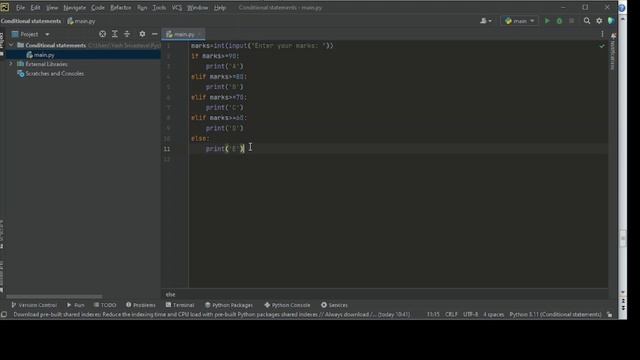640x360 pixels.
Task: Open the Refactor menu
Action: (x=121, y=8)
